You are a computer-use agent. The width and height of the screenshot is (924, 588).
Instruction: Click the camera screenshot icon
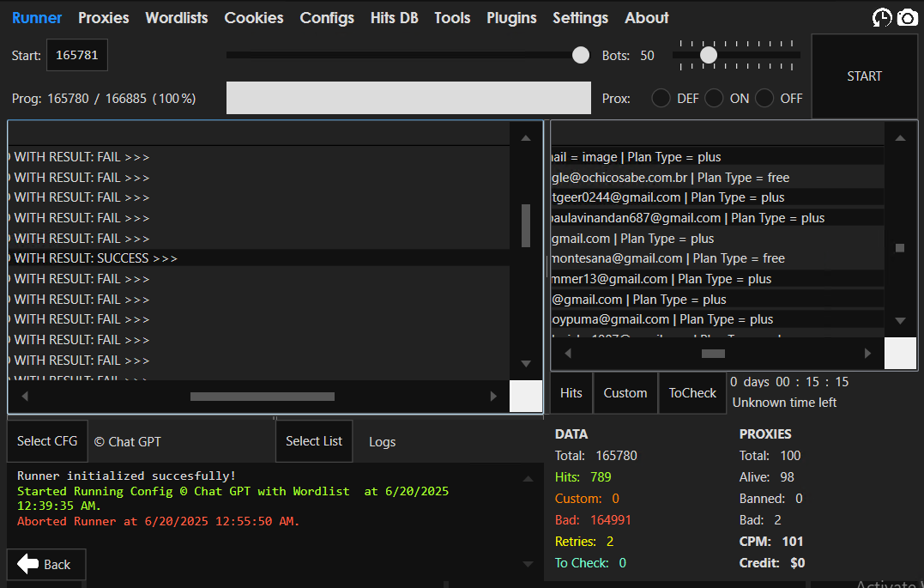[x=908, y=18]
